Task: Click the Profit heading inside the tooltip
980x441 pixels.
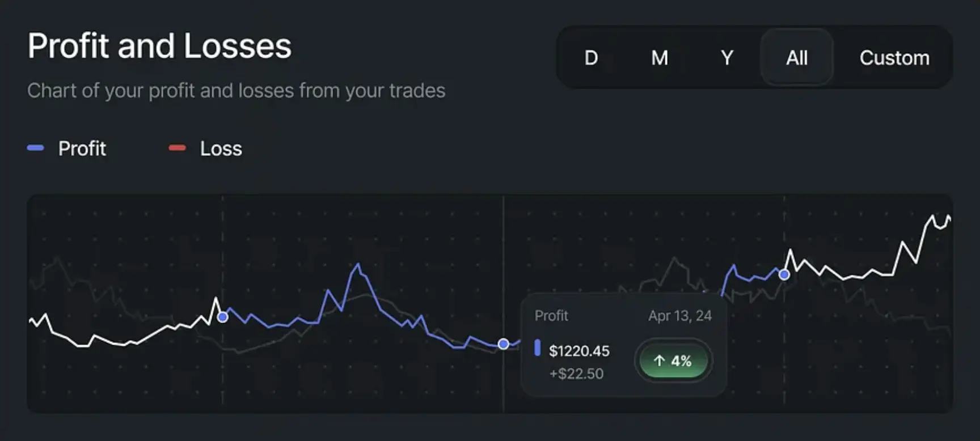Action: (551, 316)
